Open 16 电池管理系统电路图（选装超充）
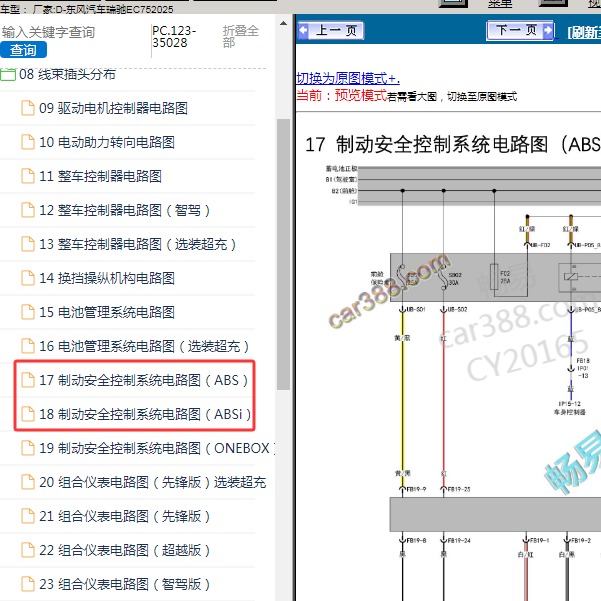Viewport: 601px width, 601px height. click(x=144, y=346)
